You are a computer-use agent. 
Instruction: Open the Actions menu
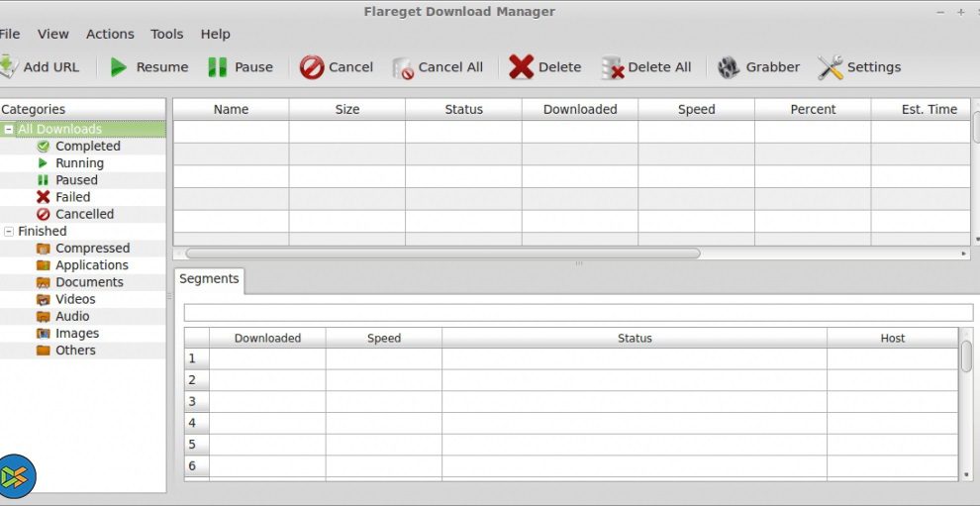[110, 34]
